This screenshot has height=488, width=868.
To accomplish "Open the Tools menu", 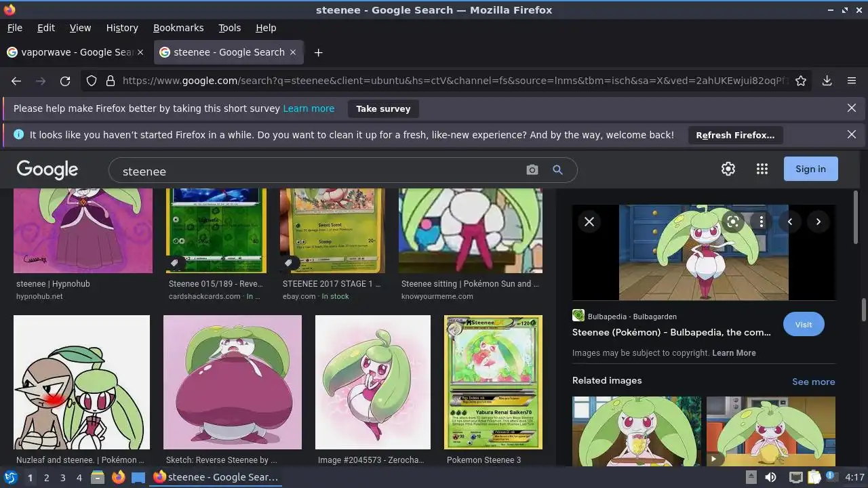I will pos(230,28).
